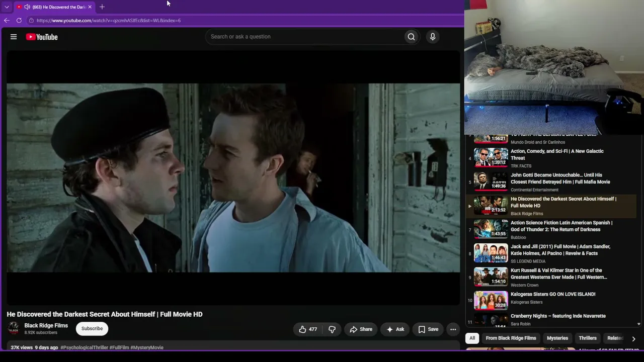Open the currently playing playlist thumbnail
644x362 pixels.
tap(491, 206)
